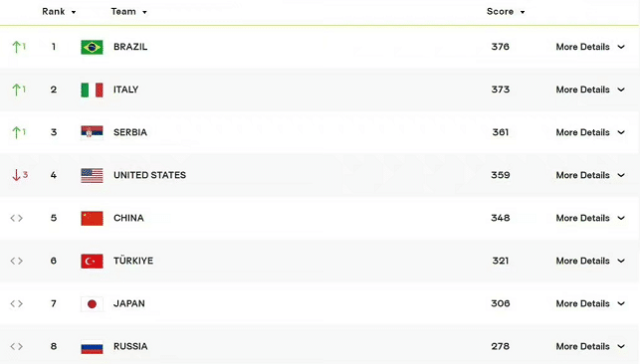
Task: Click China's no-change rank indicator
Action: point(17,218)
